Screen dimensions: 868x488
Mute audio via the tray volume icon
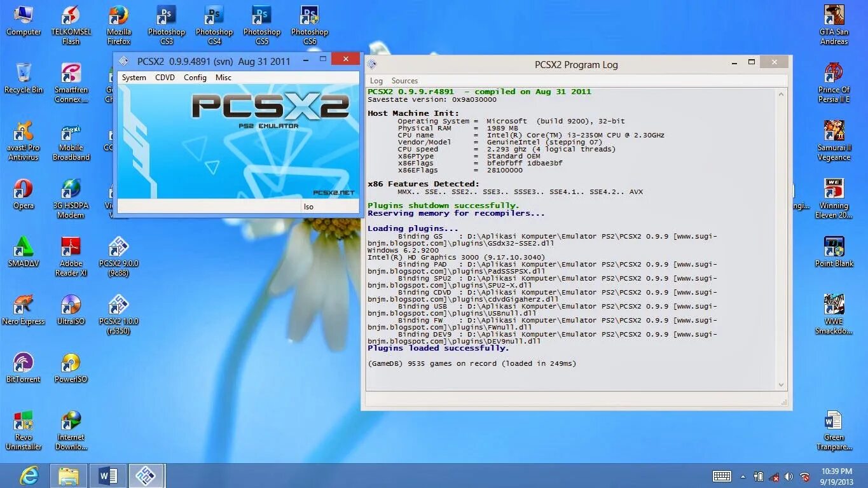point(790,476)
